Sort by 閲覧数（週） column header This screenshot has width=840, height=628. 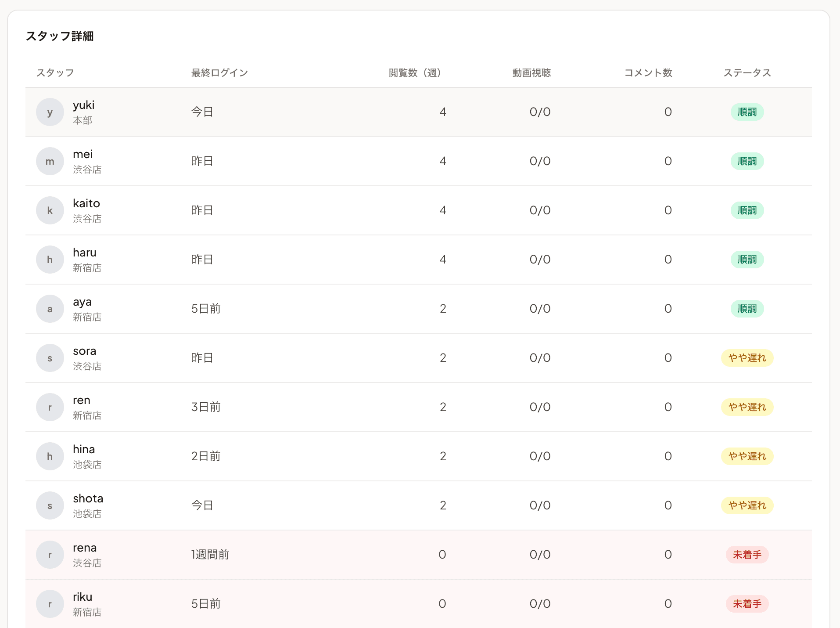pyautogui.click(x=415, y=73)
